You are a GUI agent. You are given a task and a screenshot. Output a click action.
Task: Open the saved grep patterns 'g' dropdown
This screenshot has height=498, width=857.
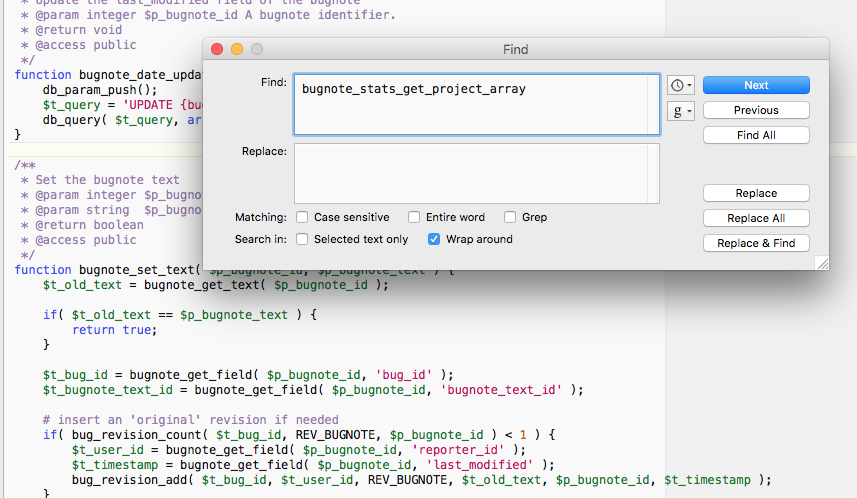[x=680, y=111]
